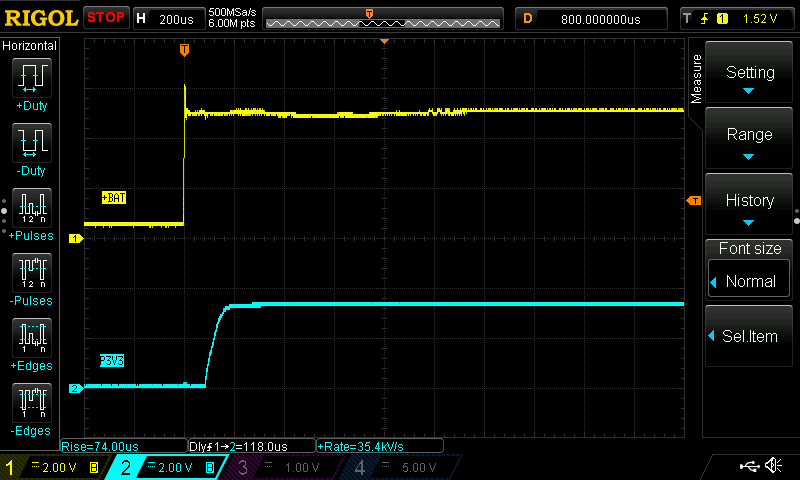Screen dimensions: 800x480
Task: Click the channel 2 ground level marker
Action: 76,389
